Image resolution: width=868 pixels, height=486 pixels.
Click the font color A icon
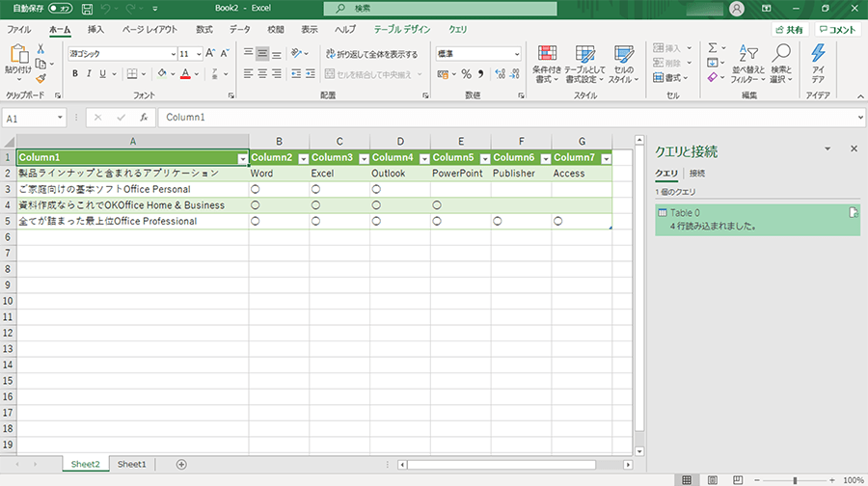pos(185,73)
